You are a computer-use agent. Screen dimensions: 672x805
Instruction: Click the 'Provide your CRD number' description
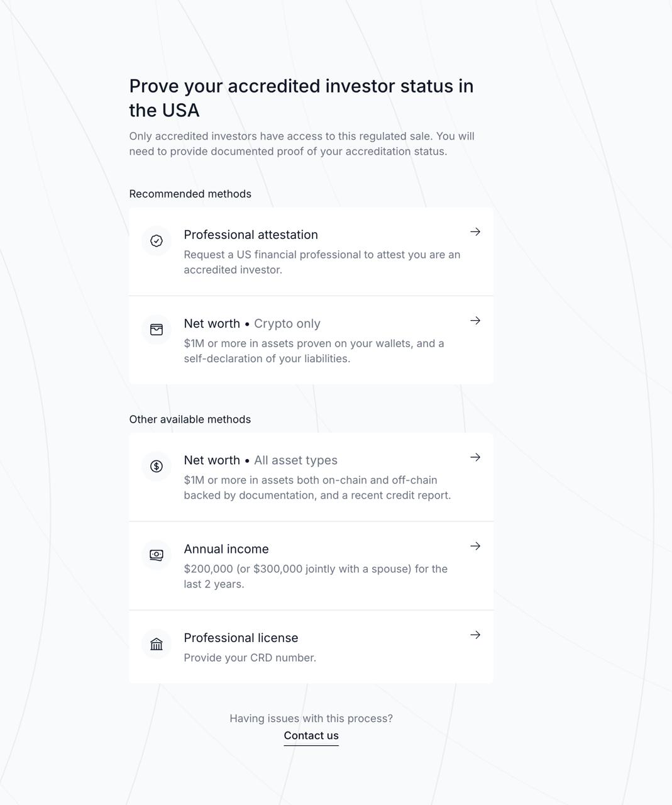[x=250, y=658]
